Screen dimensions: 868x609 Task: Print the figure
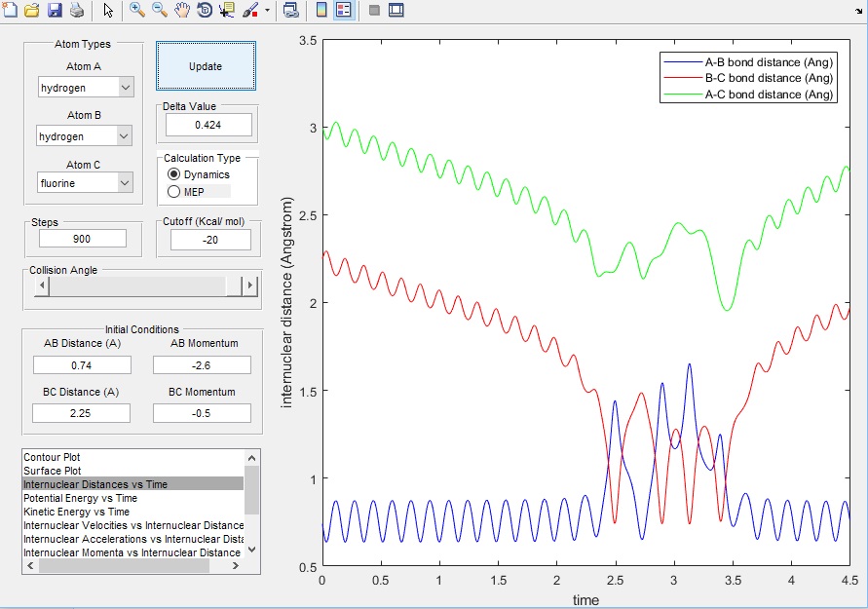click(76, 11)
